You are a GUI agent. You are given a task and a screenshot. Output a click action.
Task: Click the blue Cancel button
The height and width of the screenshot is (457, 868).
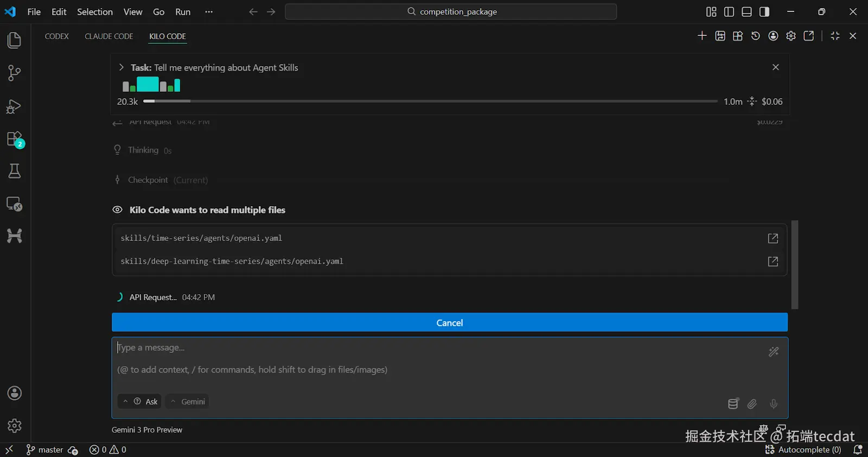[x=449, y=322]
